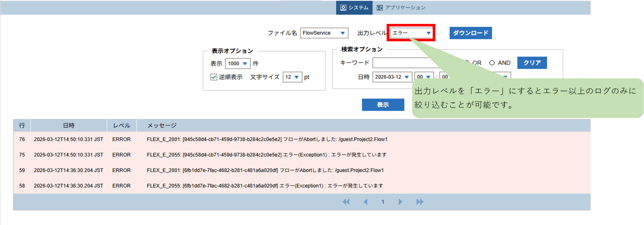This screenshot has height=225, width=644.
Task: Select the AND radio button
Action: pyautogui.click(x=492, y=63)
